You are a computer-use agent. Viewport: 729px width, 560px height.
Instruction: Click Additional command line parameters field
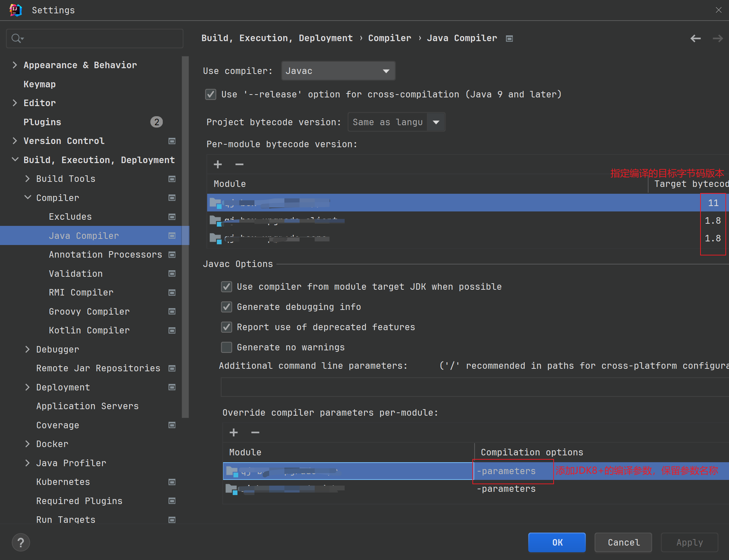[475, 387]
